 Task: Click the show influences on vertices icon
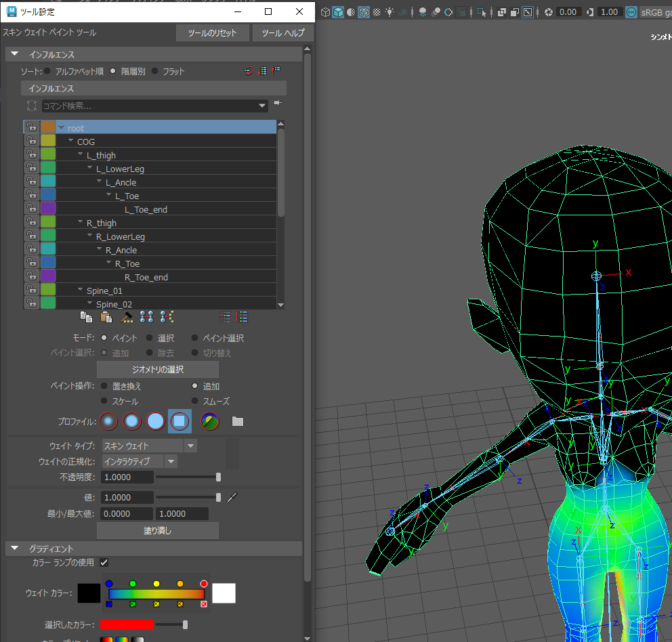click(167, 317)
